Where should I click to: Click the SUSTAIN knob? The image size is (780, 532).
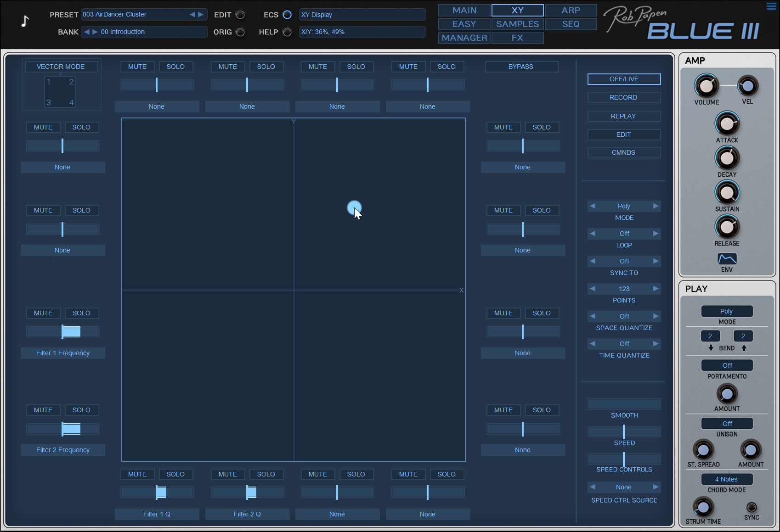click(x=727, y=192)
